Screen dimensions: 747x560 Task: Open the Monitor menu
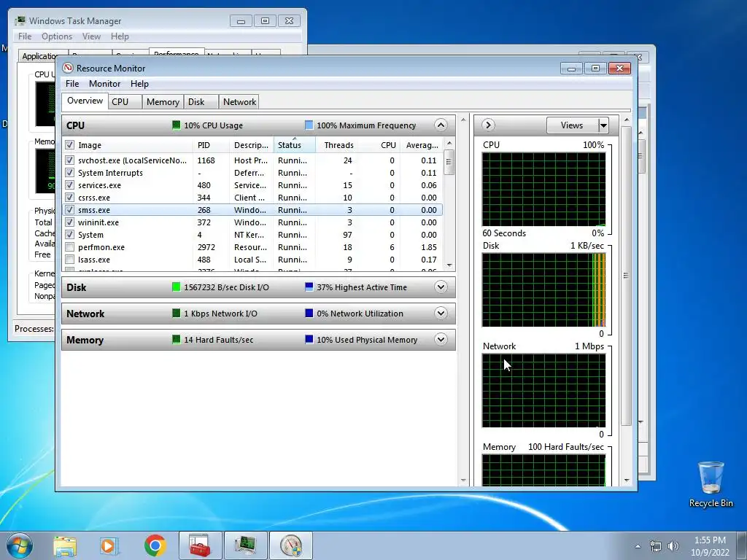[105, 84]
